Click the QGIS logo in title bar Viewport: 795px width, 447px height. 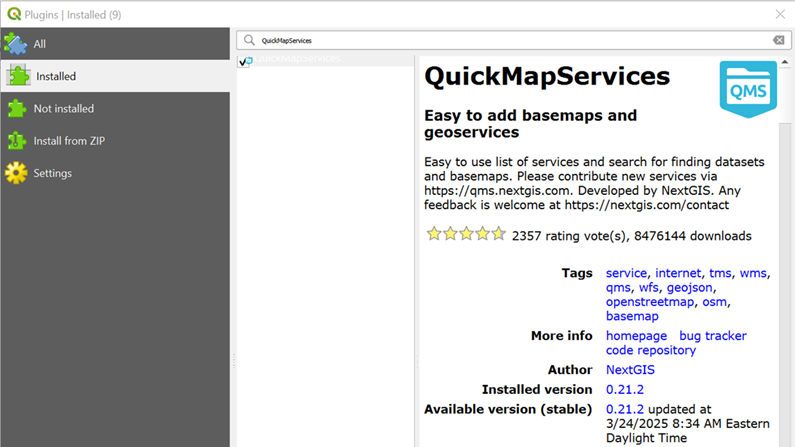coord(12,14)
